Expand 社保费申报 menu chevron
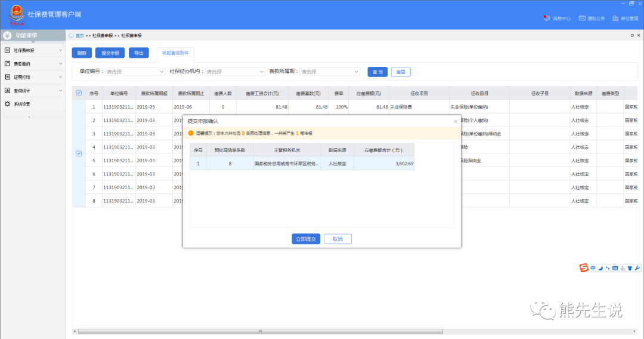Screen dimensions: 644x339 click(x=61, y=50)
